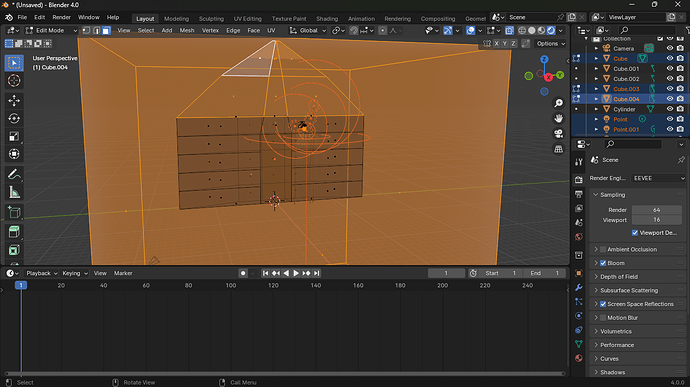Select the Measure tool
The image size is (690, 387).
tap(14, 192)
